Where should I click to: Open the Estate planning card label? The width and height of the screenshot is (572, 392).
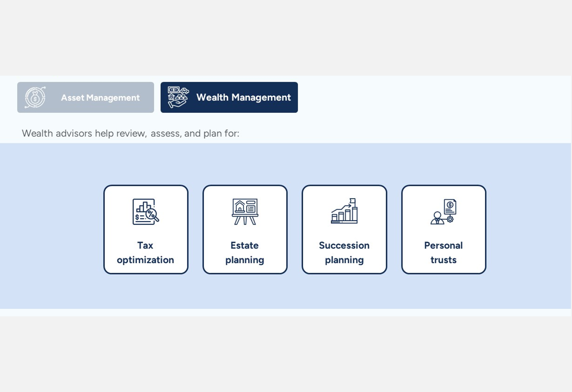coord(244,252)
